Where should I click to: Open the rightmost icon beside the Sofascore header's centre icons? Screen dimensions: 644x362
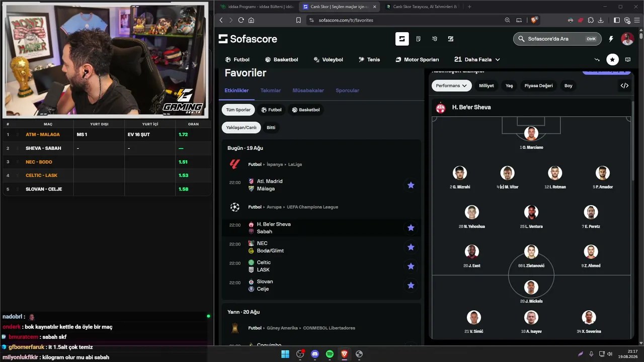click(451, 39)
